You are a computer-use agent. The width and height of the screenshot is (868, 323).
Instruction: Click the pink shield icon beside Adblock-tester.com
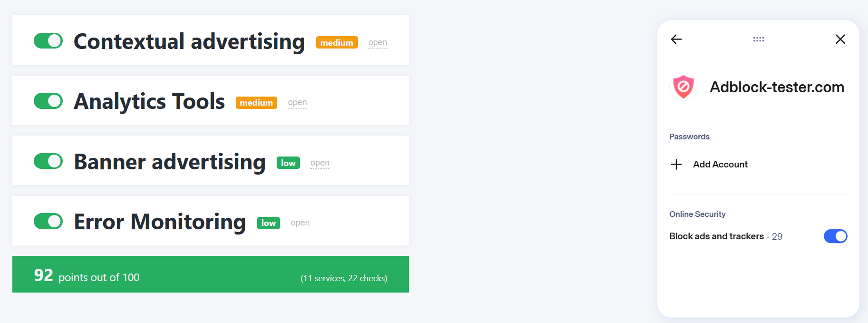pyautogui.click(x=683, y=87)
